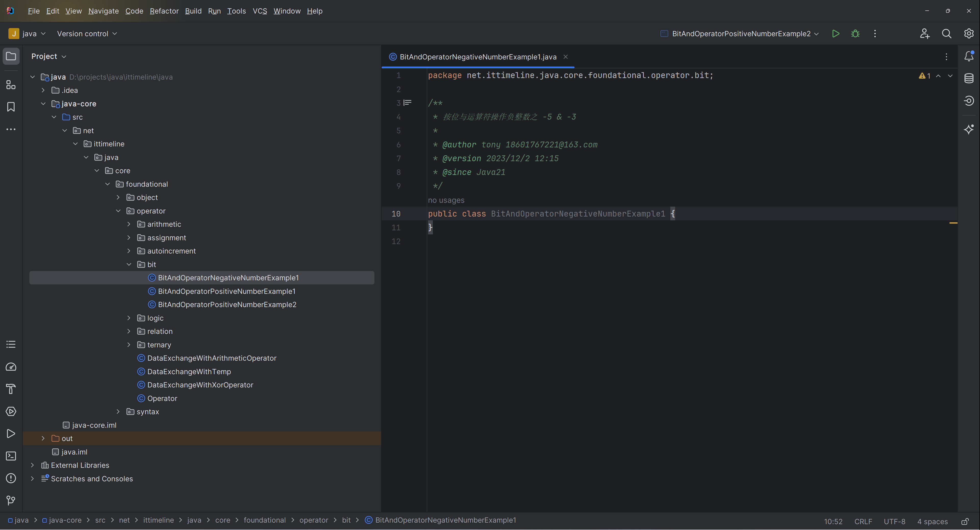Run BitAndOperatorPositiveNumberExample2 with green play button
The height and width of the screenshot is (530, 980).
[835, 33]
